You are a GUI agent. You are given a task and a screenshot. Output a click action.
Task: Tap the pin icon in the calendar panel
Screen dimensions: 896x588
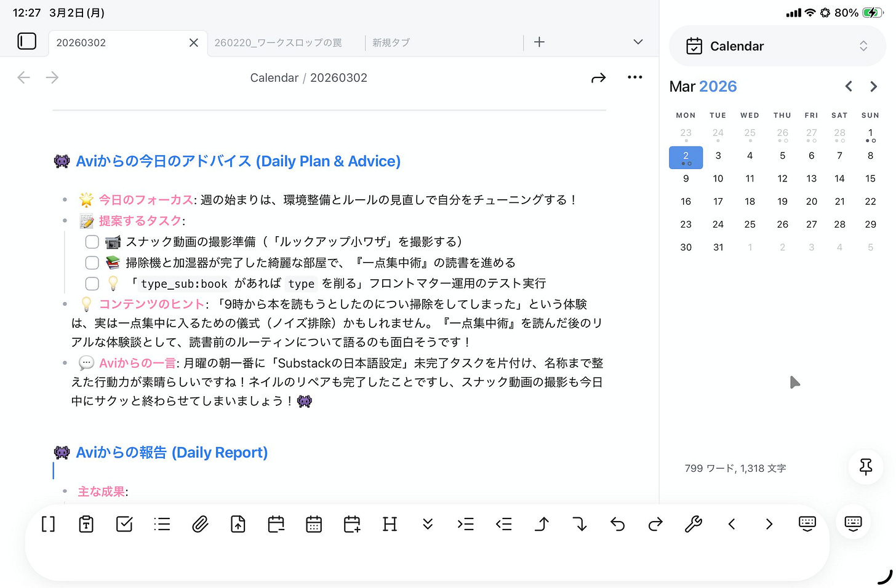pyautogui.click(x=865, y=467)
